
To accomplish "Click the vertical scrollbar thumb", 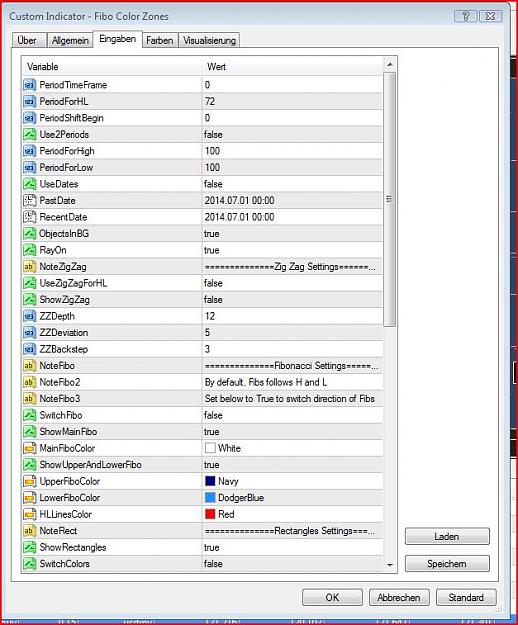I will tap(390, 199).
